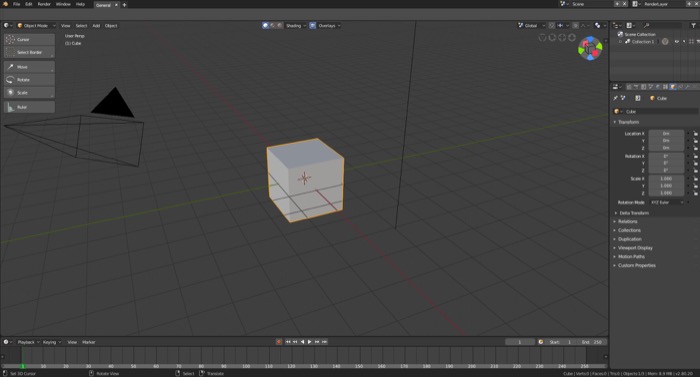Toggle Collection 1 selectability arrow

click(x=684, y=42)
